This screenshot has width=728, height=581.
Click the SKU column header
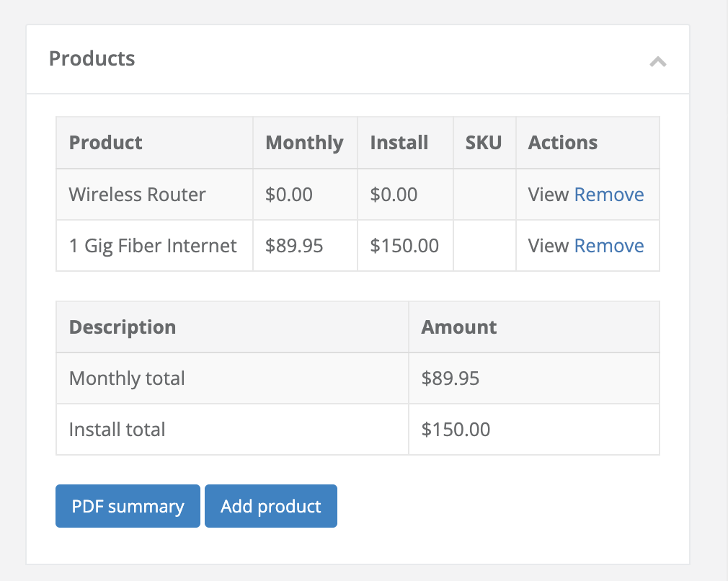coord(484,143)
